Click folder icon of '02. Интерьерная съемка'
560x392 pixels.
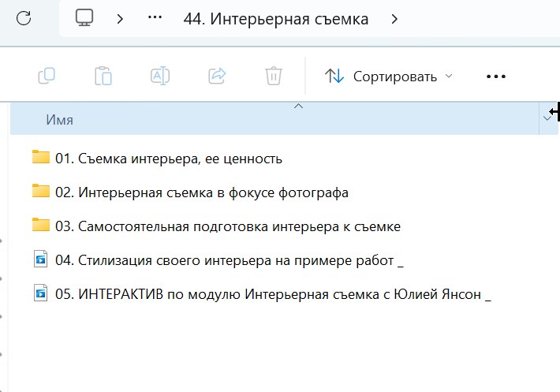click(41, 191)
